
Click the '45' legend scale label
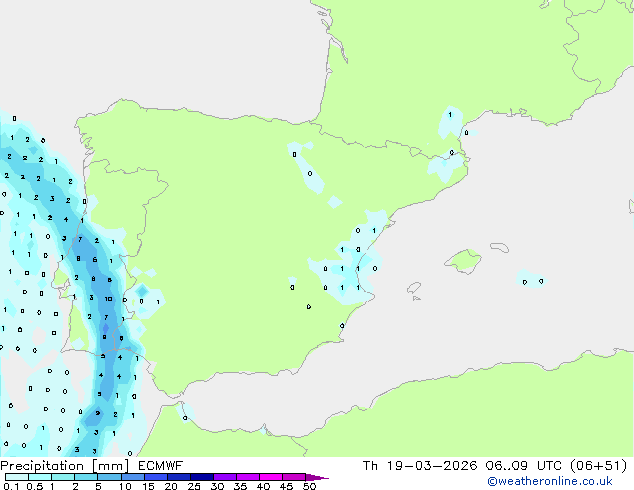click(286, 486)
